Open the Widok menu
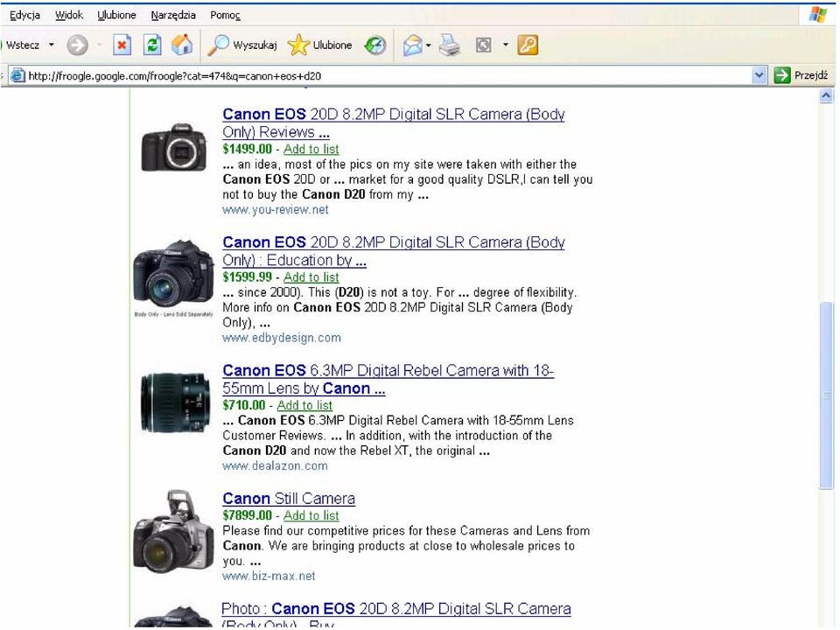 tap(69, 15)
